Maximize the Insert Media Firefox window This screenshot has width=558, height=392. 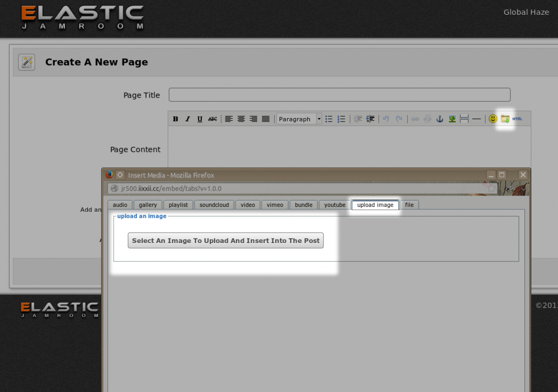pyautogui.click(x=502, y=175)
